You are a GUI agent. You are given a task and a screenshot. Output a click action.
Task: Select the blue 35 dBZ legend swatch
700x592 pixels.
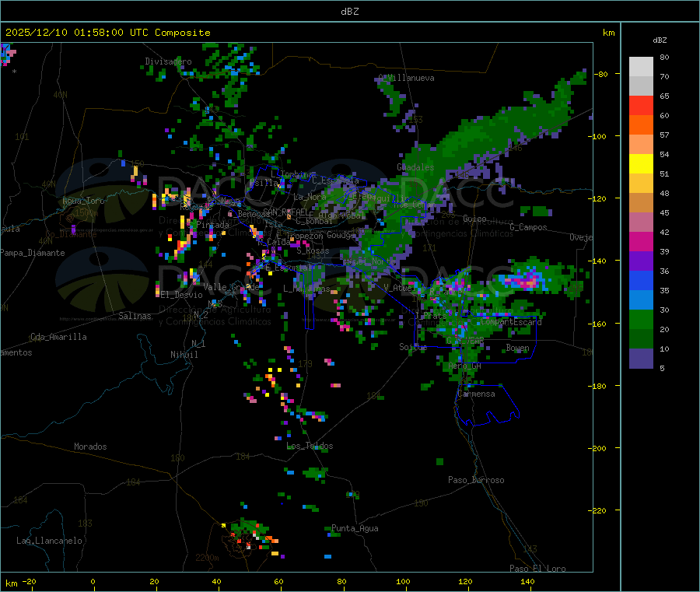pyautogui.click(x=641, y=280)
